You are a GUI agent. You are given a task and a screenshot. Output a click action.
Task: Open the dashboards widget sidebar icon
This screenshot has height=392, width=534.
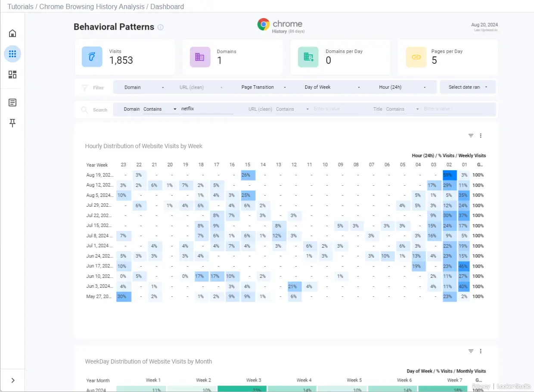12,75
